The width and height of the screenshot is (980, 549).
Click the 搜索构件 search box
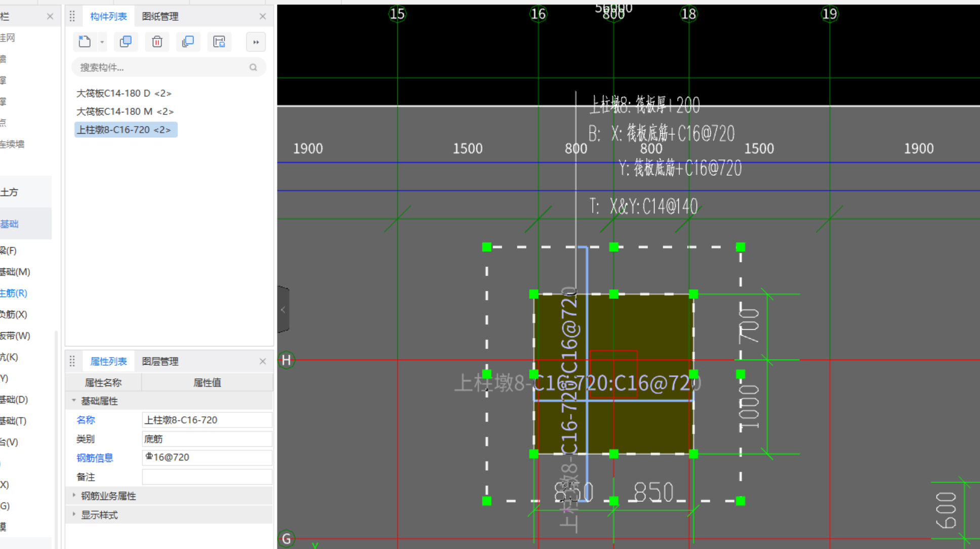click(162, 67)
